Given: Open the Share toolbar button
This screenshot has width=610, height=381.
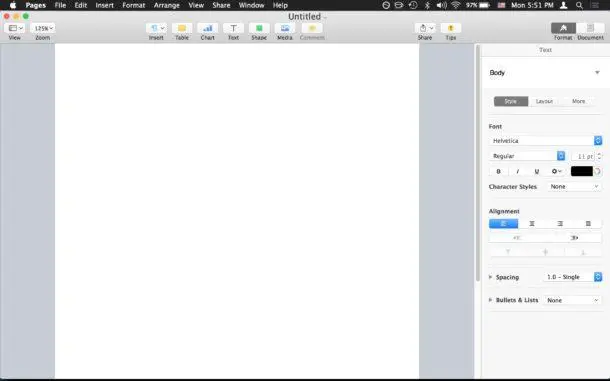Looking at the screenshot, I should 425,28.
